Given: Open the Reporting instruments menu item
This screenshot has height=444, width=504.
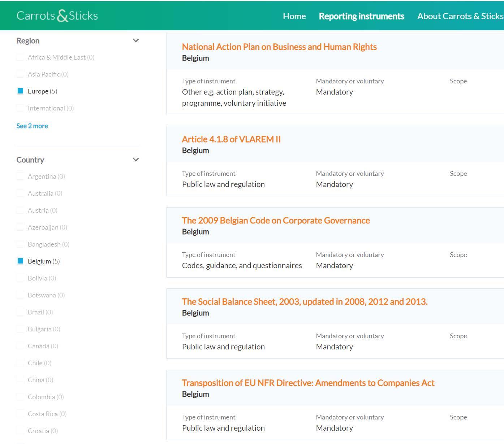Looking at the screenshot, I should click(361, 16).
